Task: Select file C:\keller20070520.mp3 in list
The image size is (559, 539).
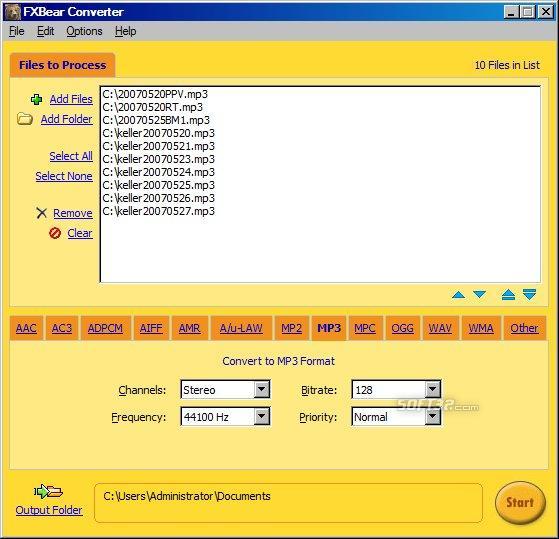Action: 159,133
